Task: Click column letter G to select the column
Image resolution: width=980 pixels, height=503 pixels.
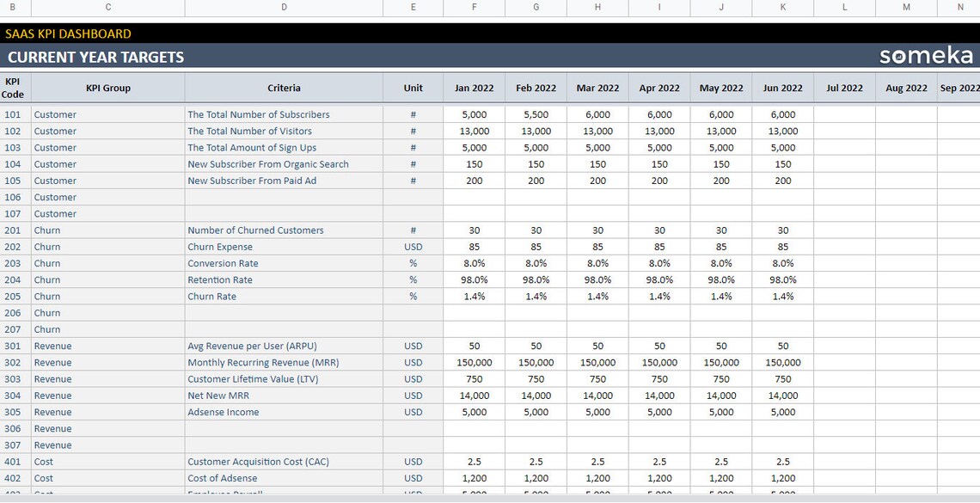Action: click(536, 7)
